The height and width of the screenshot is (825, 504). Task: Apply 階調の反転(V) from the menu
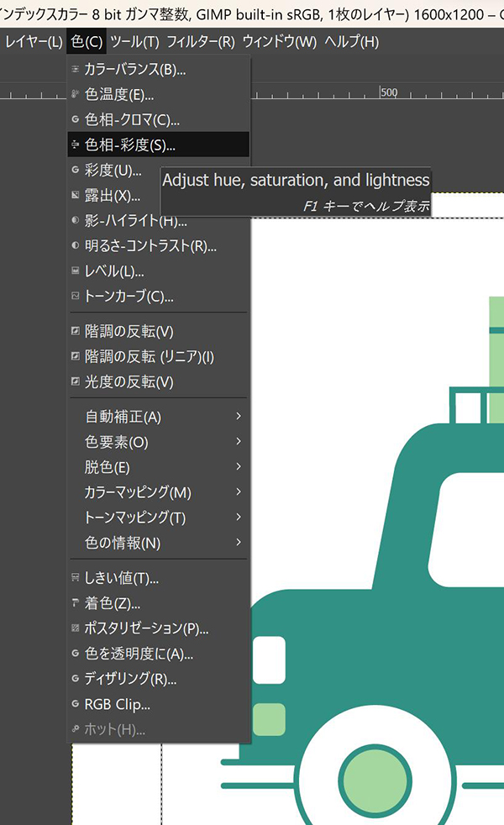pos(159,331)
